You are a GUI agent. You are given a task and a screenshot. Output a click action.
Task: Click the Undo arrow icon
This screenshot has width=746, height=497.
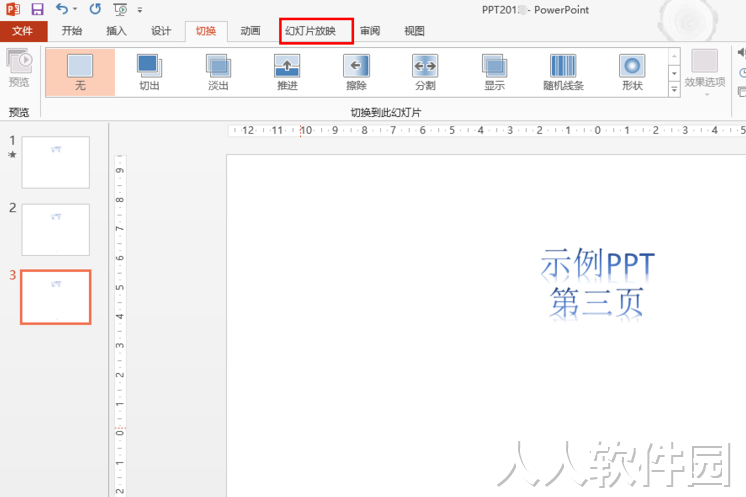[x=62, y=9]
